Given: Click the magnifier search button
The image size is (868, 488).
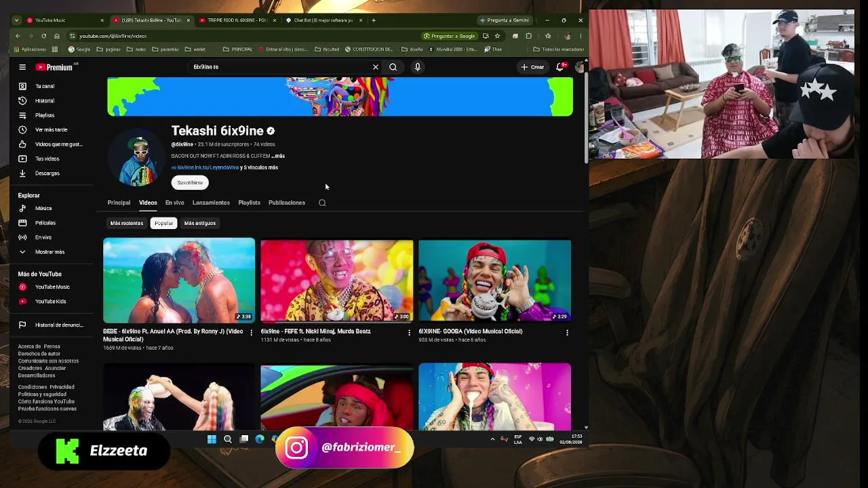Looking at the screenshot, I should pos(393,67).
